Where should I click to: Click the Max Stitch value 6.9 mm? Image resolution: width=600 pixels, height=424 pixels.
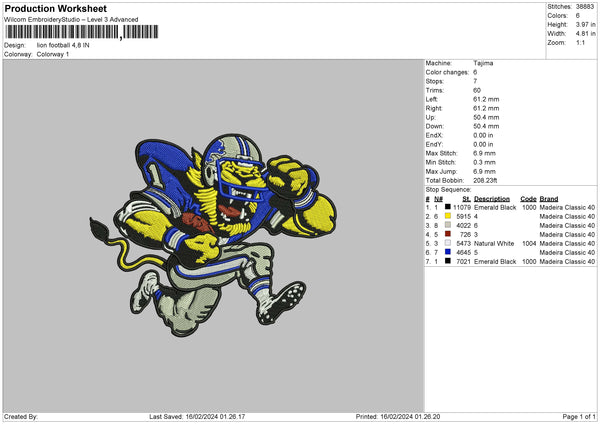click(x=484, y=153)
